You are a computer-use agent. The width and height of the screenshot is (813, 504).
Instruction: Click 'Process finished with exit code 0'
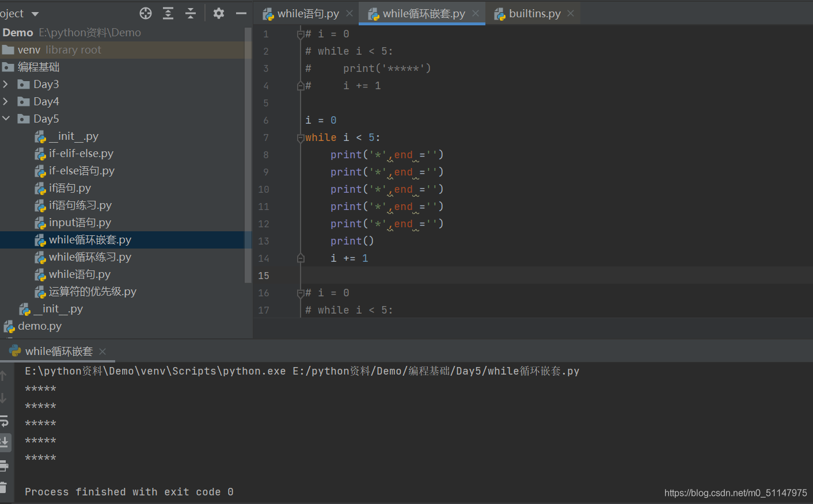click(129, 492)
